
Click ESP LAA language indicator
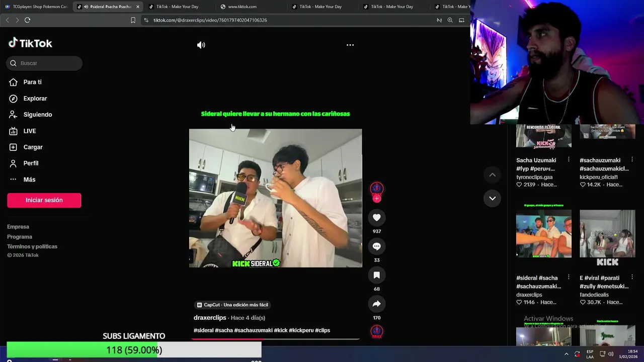tap(590, 354)
